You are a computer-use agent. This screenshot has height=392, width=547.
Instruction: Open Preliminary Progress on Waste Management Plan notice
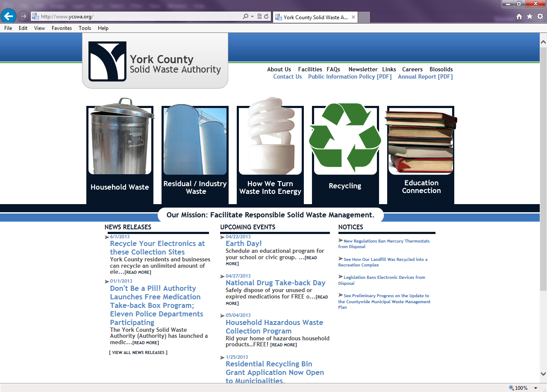[384, 301]
